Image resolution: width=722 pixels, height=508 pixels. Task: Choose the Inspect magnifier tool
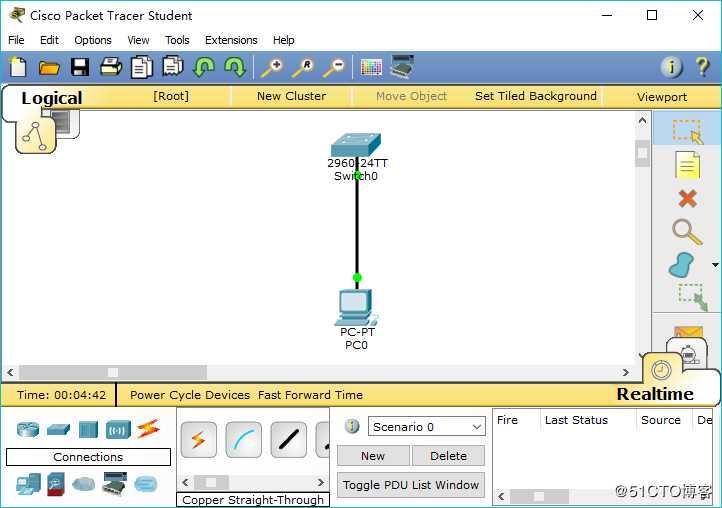tap(687, 232)
